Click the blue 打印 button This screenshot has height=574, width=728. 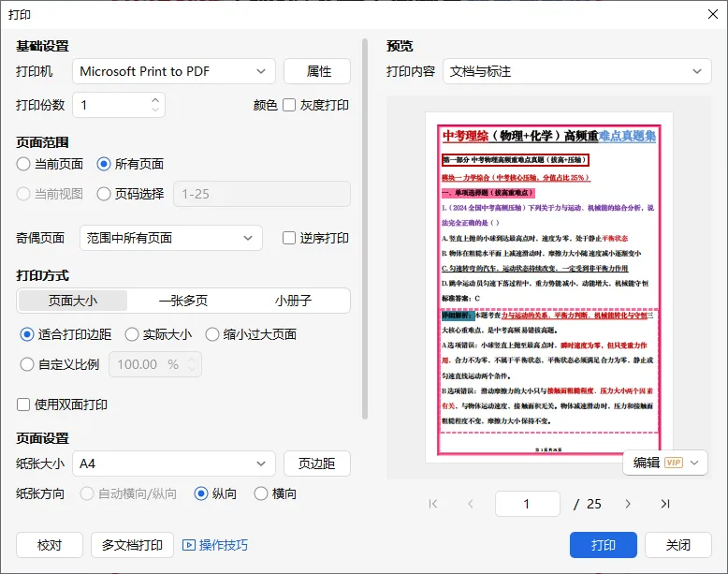(x=604, y=545)
